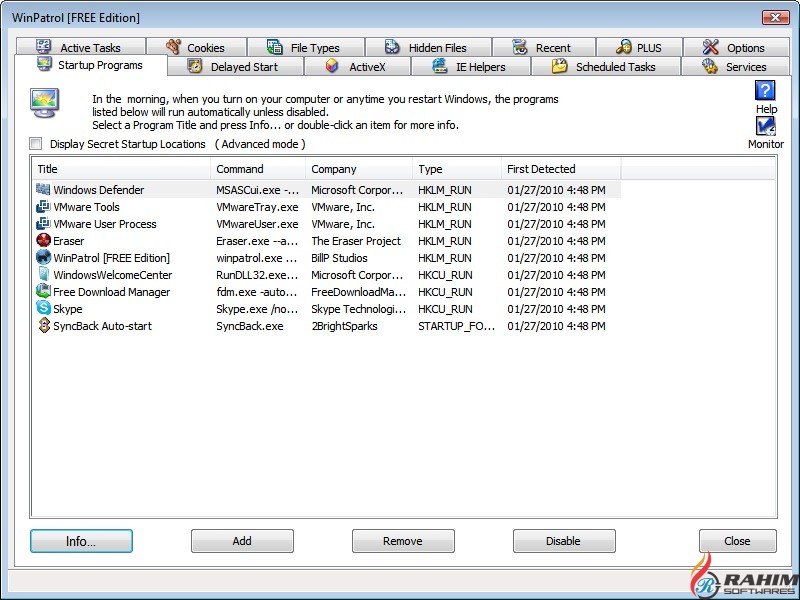This screenshot has width=800, height=600.
Task: Click the Remove button
Action: 403,541
